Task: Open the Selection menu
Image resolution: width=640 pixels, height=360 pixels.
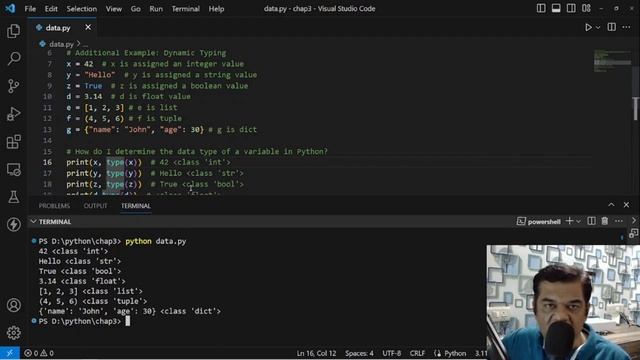Action: click(82, 9)
